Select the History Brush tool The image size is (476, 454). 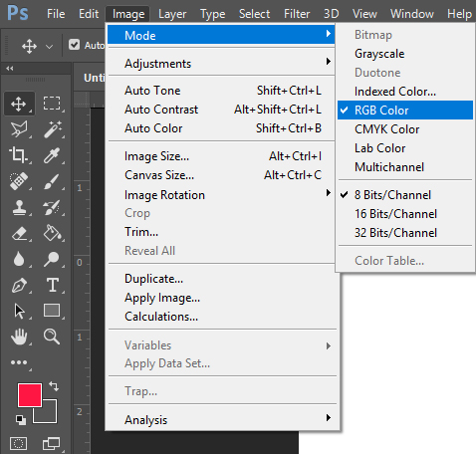tap(52, 208)
